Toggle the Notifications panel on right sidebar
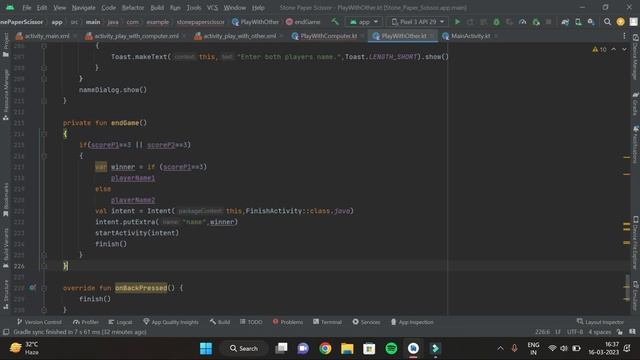This screenshot has width=640, height=360. point(635,144)
